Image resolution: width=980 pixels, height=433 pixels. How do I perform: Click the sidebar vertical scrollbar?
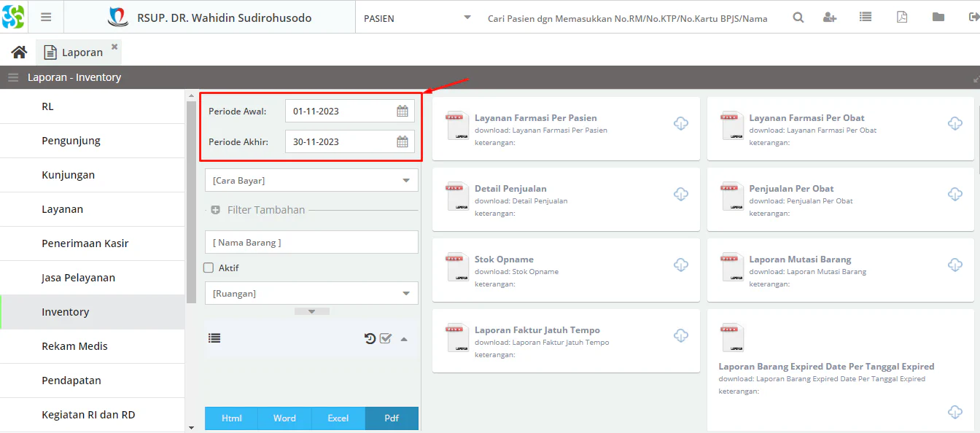[191, 202]
